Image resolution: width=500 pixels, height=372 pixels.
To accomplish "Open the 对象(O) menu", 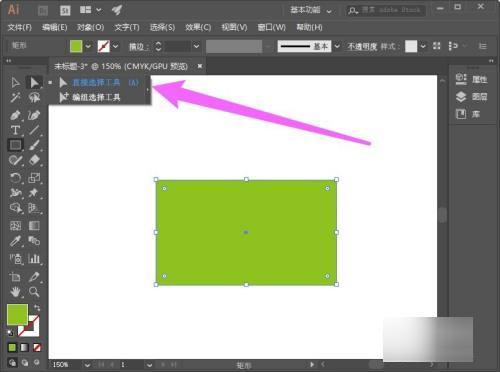I will tap(90, 27).
